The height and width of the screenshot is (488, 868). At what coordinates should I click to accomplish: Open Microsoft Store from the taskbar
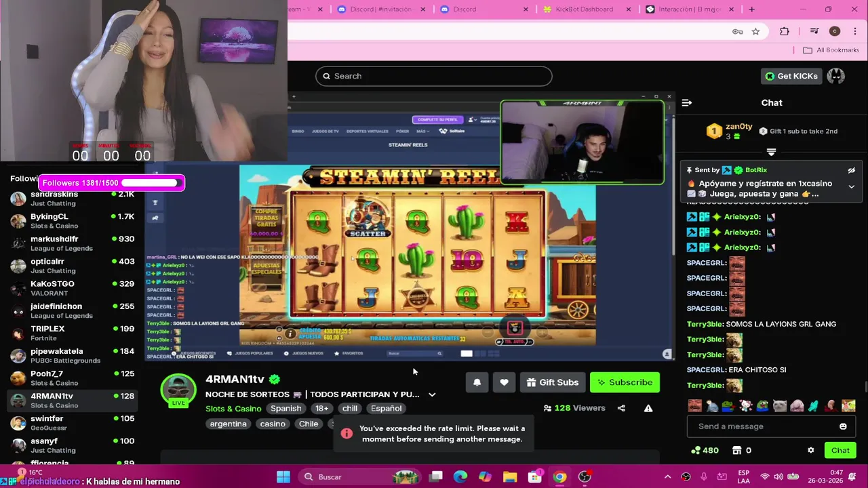point(535,476)
